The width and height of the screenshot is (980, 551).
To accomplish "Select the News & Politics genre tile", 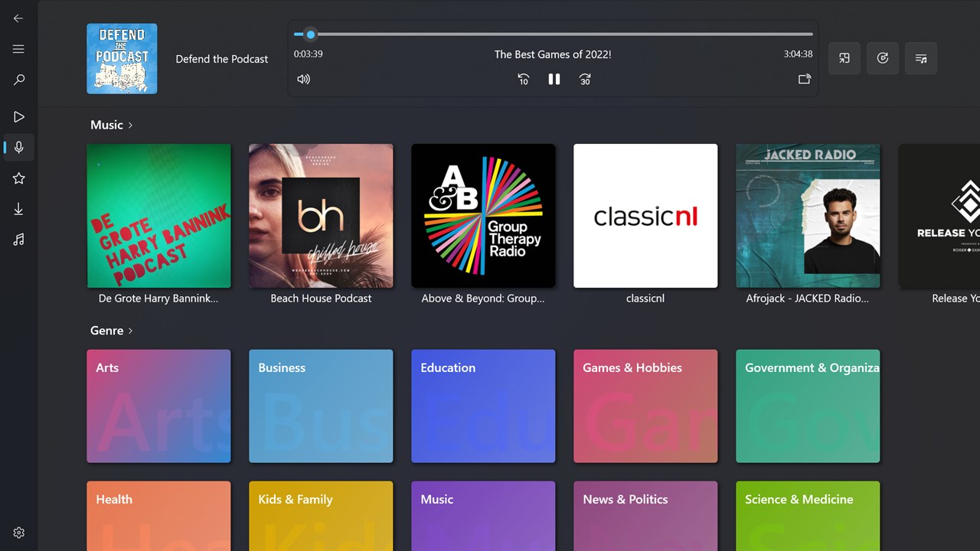I will pyautogui.click(x=645, y=516).
